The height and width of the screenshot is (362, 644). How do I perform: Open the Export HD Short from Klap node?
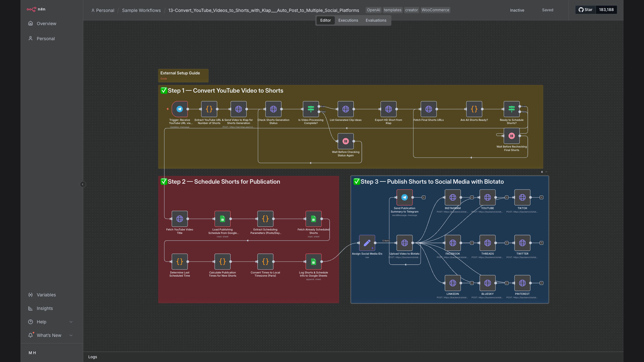(x=388, y=109)
